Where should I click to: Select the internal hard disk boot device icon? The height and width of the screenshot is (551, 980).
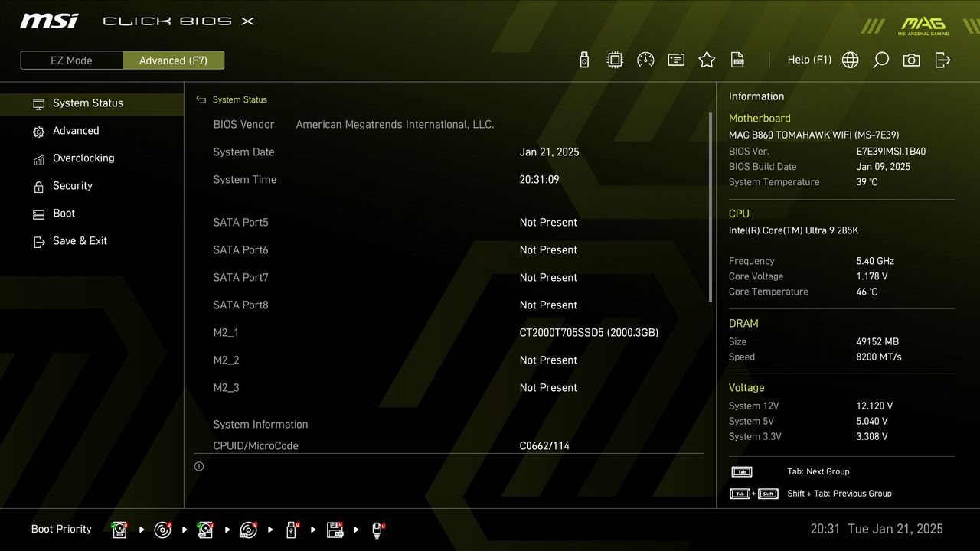pos(119,529)
